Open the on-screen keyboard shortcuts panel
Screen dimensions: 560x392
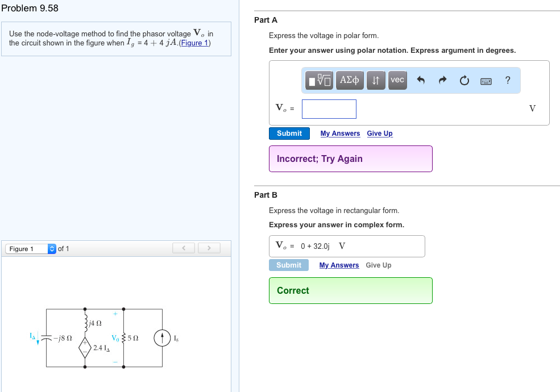click(x=486, y=81)
